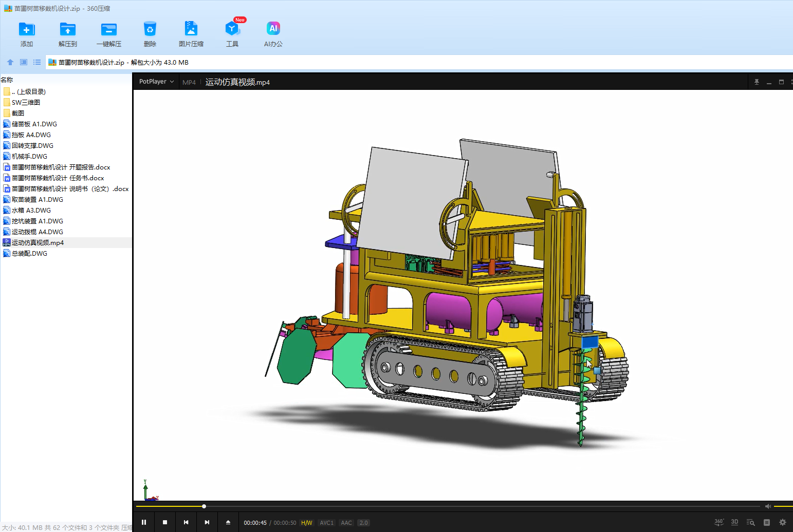The height and width of the screenshot is (532, 793).
Task: Toggle 360° video mode
Action: coord(719,522)
